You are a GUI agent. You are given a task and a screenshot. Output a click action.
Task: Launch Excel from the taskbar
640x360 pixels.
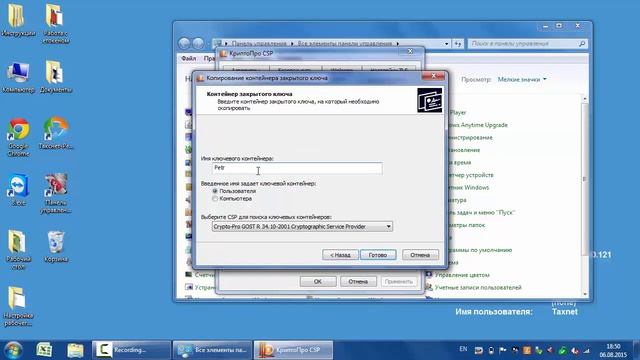tap(44, 350)
